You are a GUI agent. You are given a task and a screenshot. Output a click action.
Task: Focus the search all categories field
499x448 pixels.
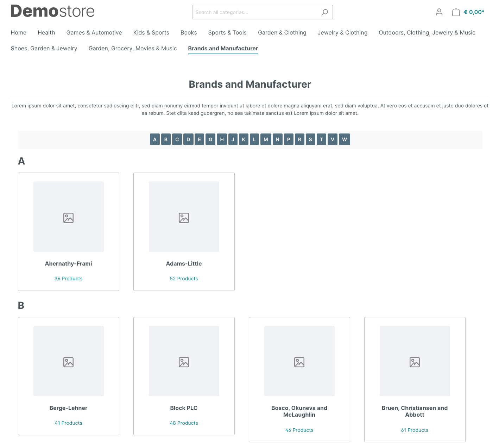(255, 12)
